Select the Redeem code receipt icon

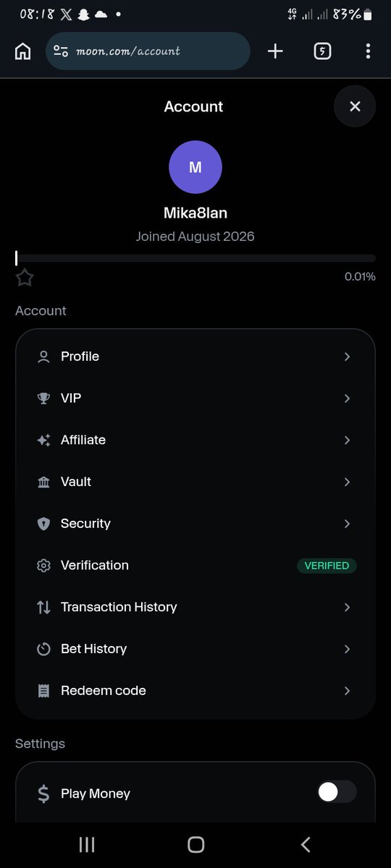(43, 691)
